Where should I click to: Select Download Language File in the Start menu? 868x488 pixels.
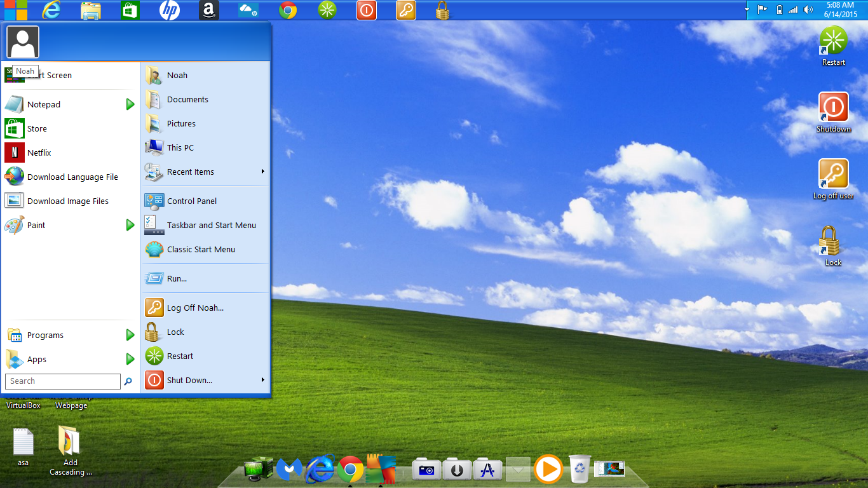coord(71,177)
